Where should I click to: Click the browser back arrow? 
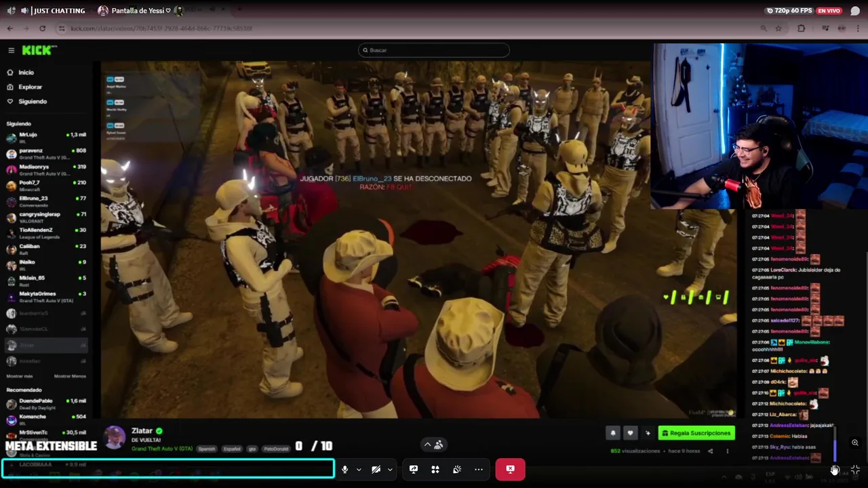pyautogui.click(x=9, y=28)
